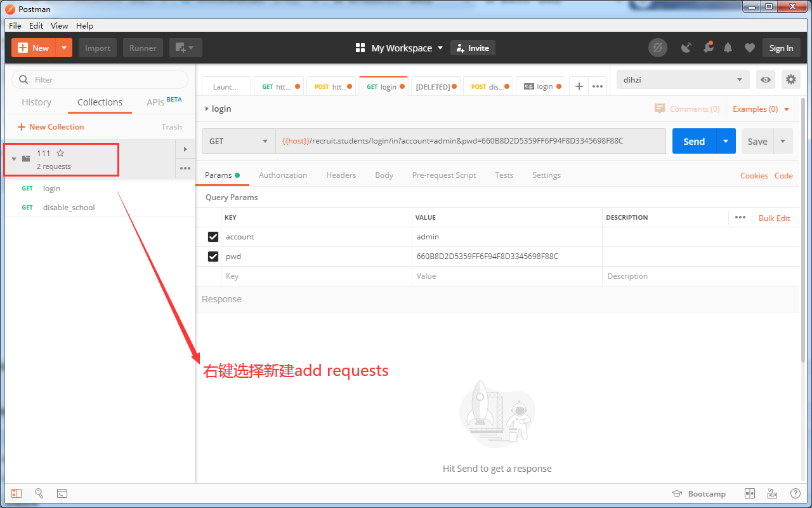Viewport: 812px width, 508px height.
Task: Open the Code link
Action: [783, 175]
